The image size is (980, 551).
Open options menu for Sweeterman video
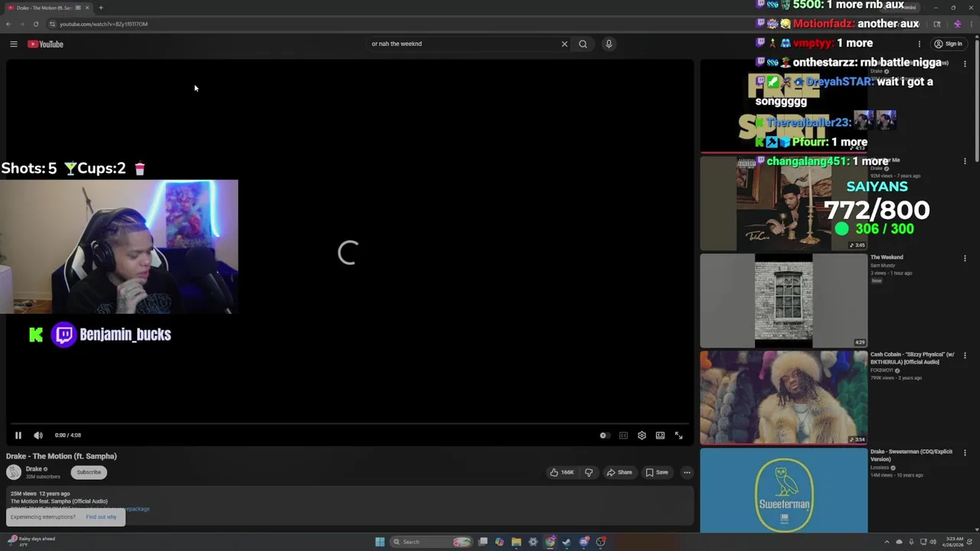pyautogui.click(x=965, y=453)
